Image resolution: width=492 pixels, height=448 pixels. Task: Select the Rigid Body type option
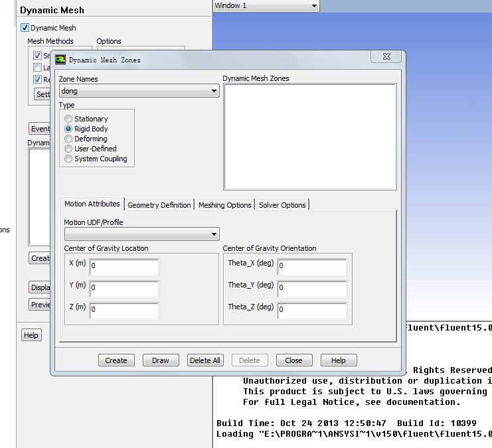pos(68,129)
